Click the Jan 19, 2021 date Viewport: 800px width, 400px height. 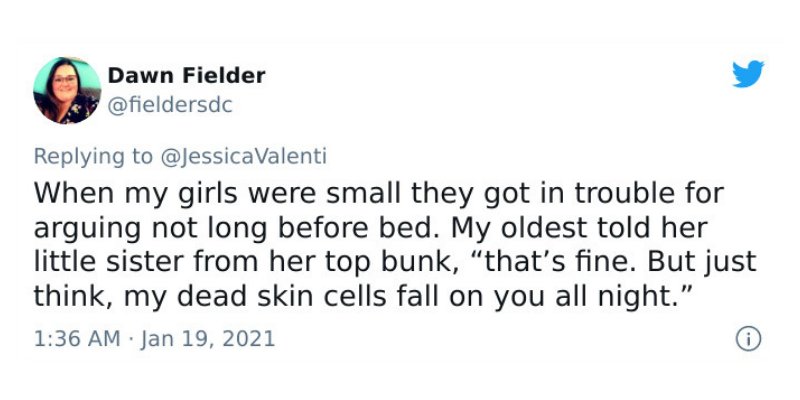(x=207, y=339)
